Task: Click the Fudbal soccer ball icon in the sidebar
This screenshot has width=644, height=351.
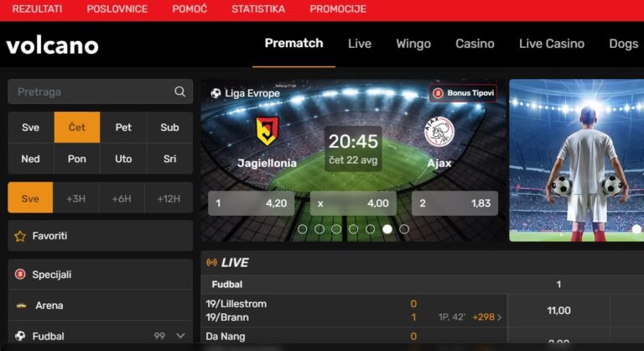Action: point(20,336)
